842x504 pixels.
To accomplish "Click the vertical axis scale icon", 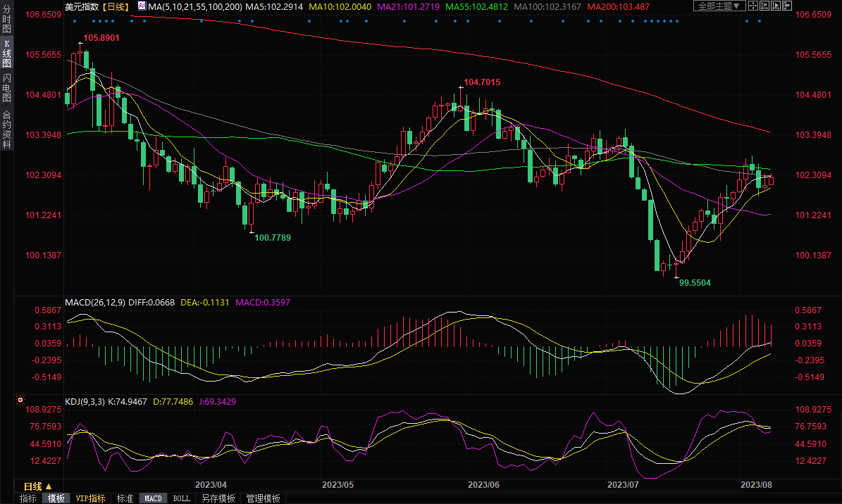I will (764, 6).
